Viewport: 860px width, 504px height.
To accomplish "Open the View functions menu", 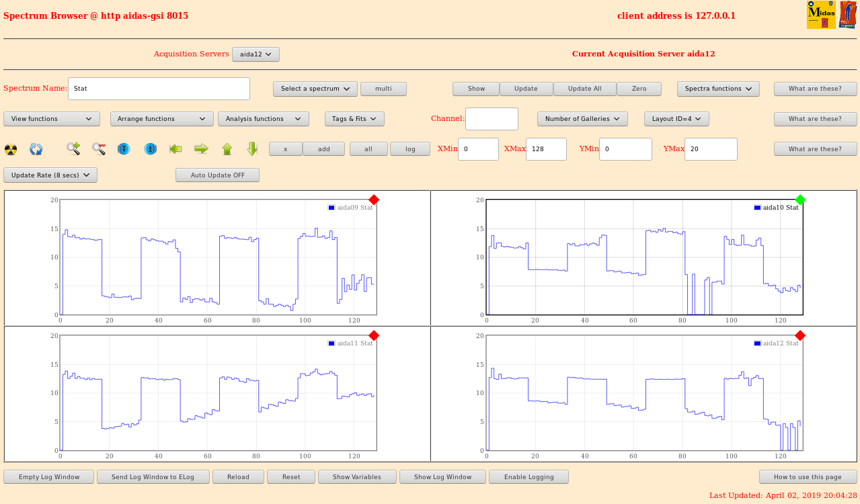I will point(52,119).
